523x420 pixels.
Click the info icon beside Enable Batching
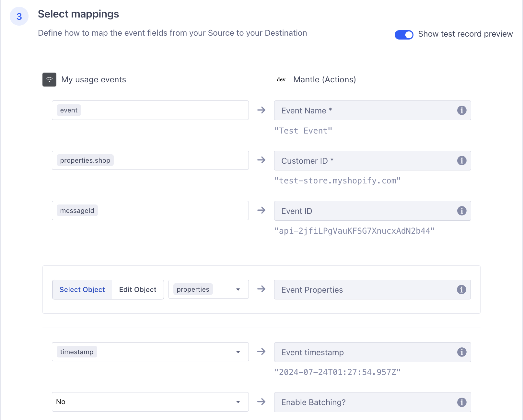pos(461,402)
